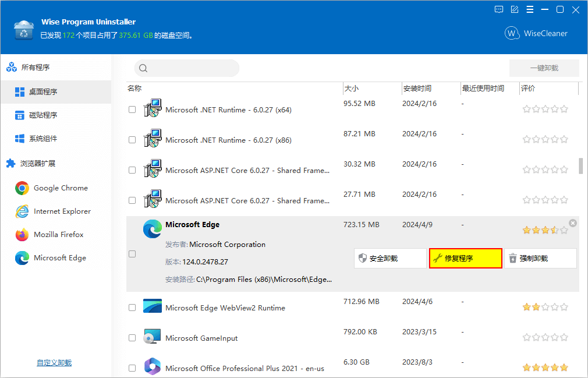Viewport: 588px width, 378px height.
Task: Select the Microsoft GameInput row name
Action: pyautogui.click(x=201, y=338)
